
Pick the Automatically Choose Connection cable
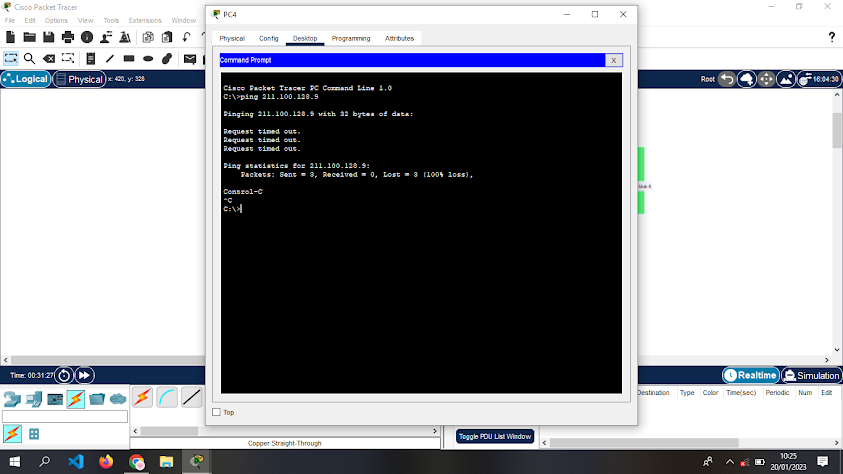pyautogui.click(x=142, y=398)
